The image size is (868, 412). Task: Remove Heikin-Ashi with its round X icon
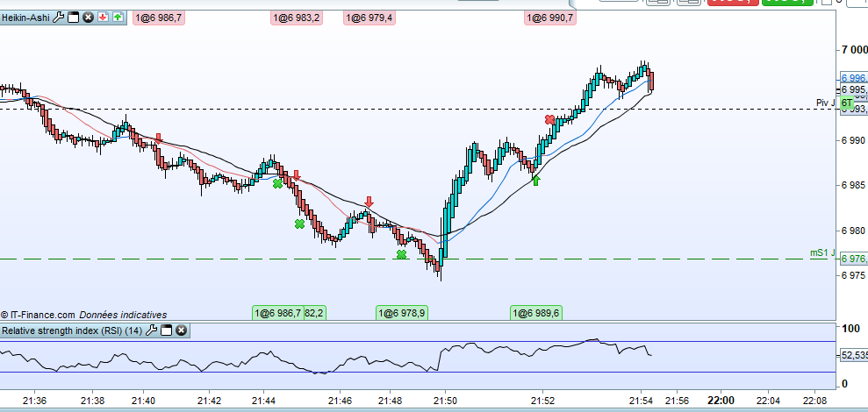[x=88, y=18]
